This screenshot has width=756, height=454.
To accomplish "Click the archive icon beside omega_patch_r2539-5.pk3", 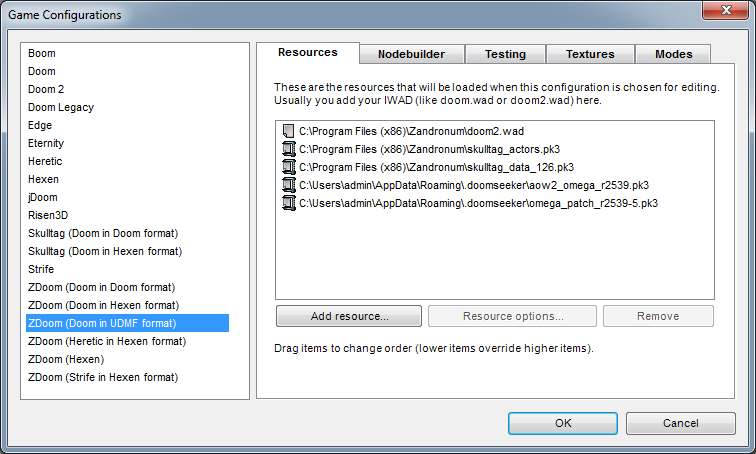I will tap(288, 203).
